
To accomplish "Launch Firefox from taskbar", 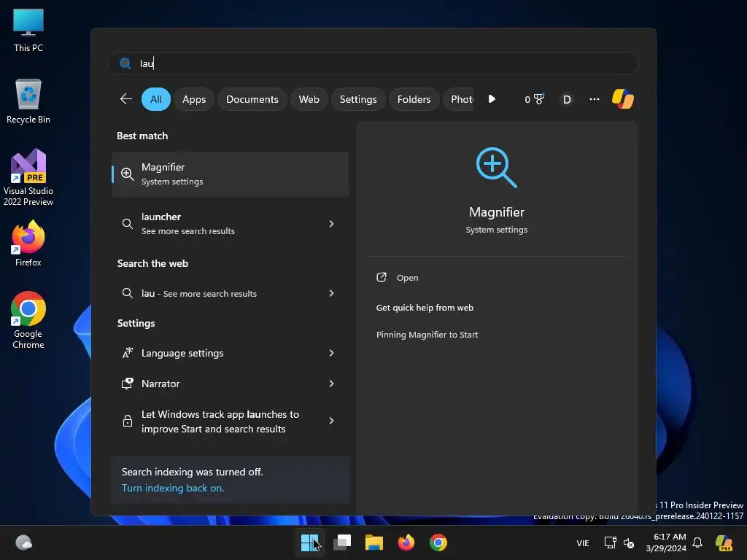I will (x=406, y=542).
